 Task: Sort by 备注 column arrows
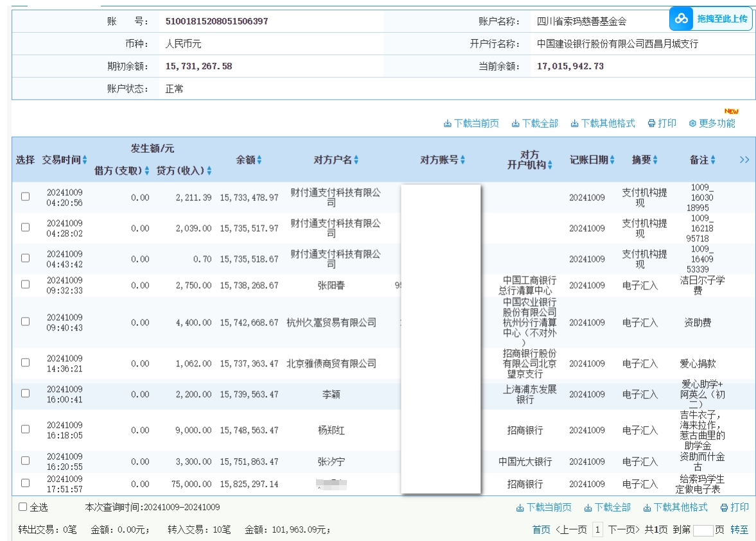click(713, 159)
